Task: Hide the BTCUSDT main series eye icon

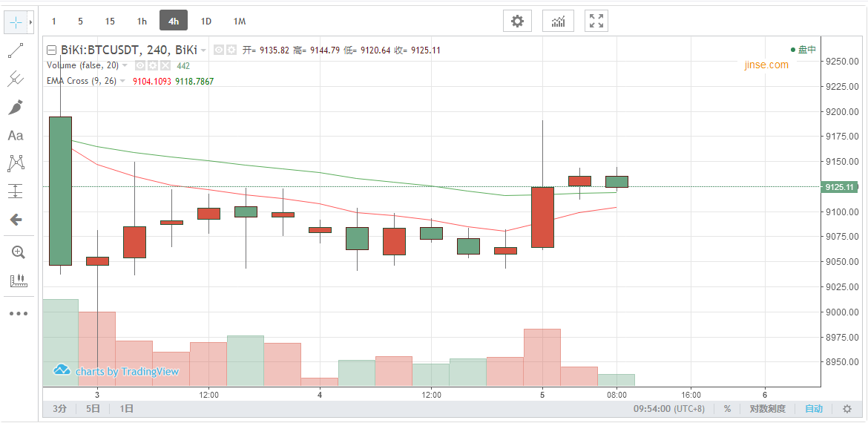Action: tap(219, 50)
